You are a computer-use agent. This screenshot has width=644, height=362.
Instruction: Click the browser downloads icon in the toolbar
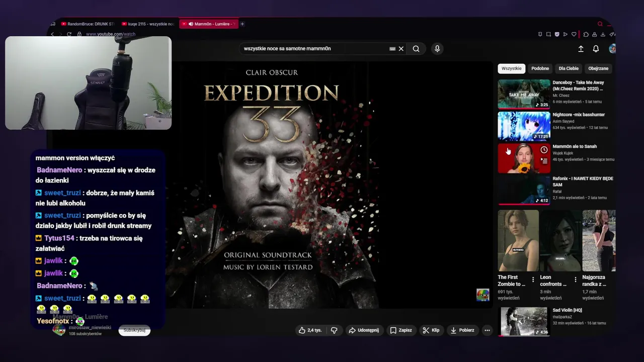click(x=603, y=34)
